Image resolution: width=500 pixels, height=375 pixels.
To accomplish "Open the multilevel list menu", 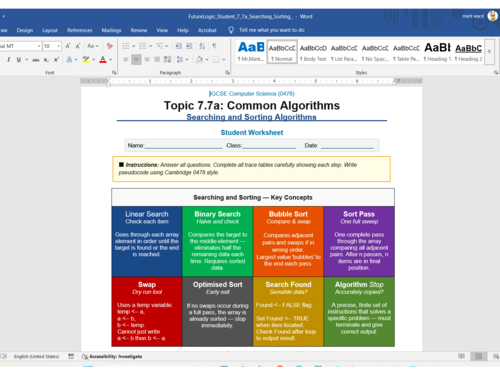I will tap(160, 46).
